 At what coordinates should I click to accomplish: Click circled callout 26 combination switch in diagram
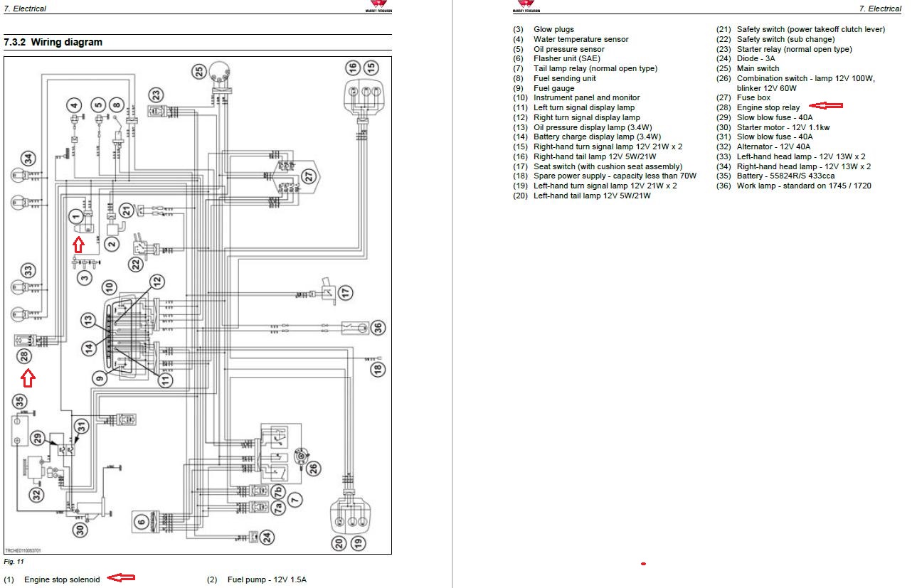click(x=314, y=469)
